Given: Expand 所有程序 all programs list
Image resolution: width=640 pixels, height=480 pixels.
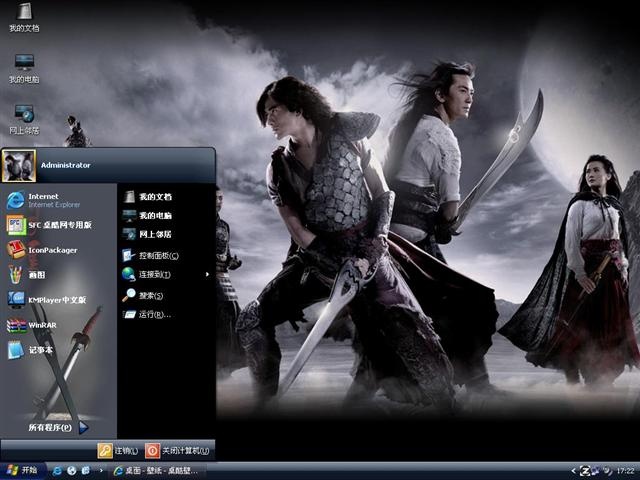Looking at the screenshot, I should coord(58,427).
